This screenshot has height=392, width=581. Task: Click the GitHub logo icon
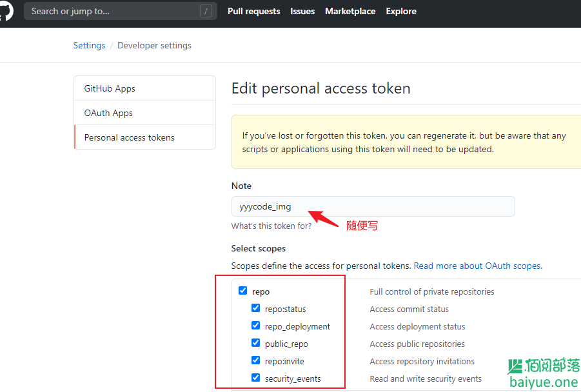pos(6,11)
